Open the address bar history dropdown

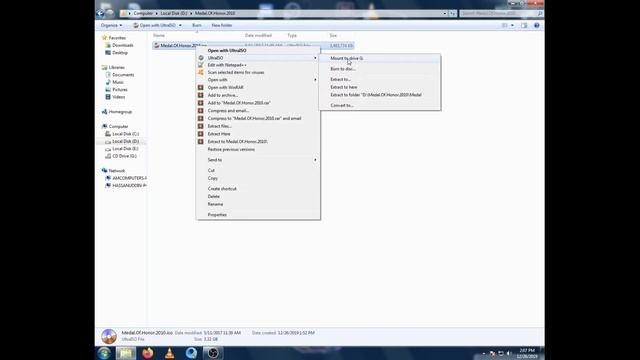(445, 13)
